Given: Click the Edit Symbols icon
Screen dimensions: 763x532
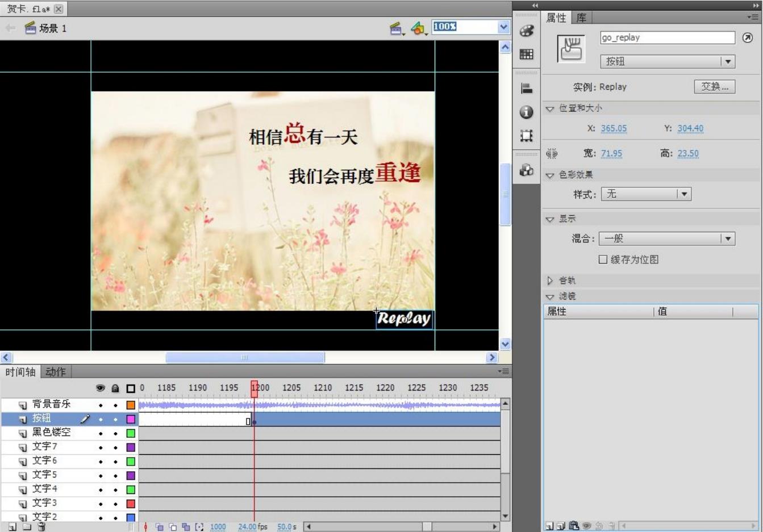Looking at the screenshot, I should click(418, 28).
